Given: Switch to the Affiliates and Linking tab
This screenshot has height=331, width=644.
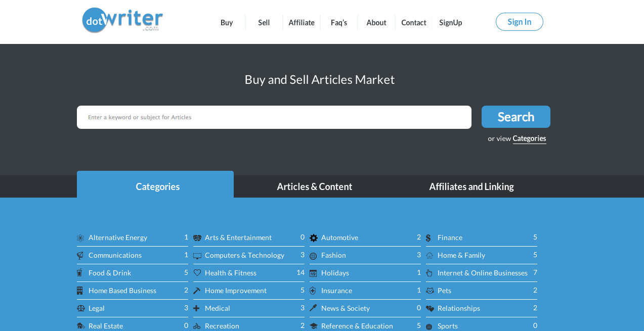Looking at the screenshot, I should [x=471, y=186].
